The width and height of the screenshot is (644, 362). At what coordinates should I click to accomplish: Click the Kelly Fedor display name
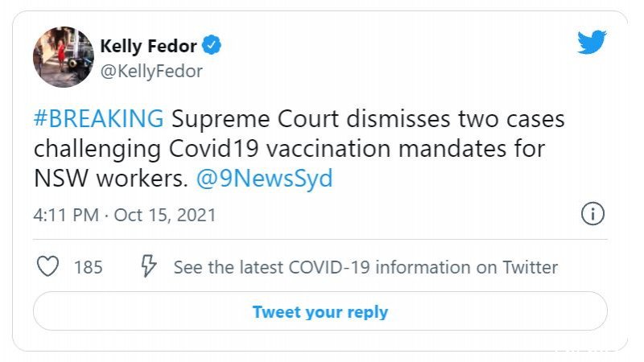148,46
